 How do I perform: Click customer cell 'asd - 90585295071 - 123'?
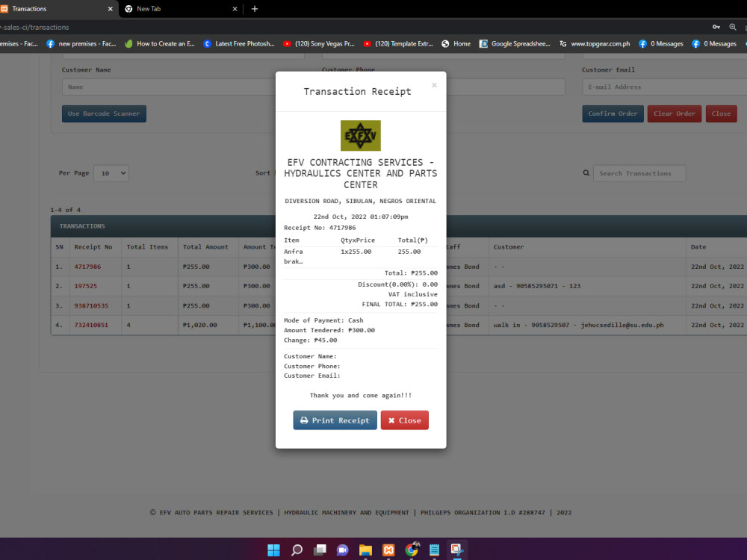coord(537,286)
